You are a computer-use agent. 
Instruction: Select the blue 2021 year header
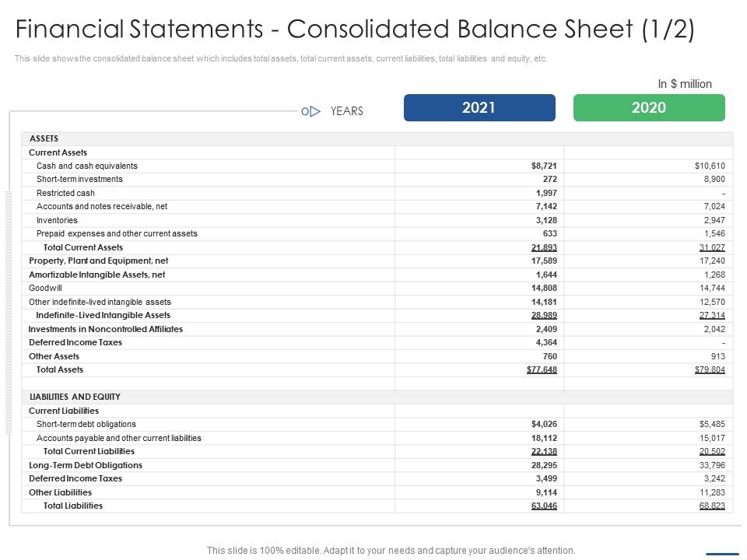pos(479,107)
